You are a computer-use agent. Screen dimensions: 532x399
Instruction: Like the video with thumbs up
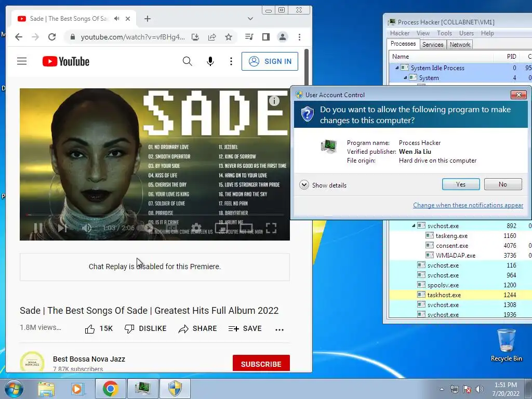99,329
